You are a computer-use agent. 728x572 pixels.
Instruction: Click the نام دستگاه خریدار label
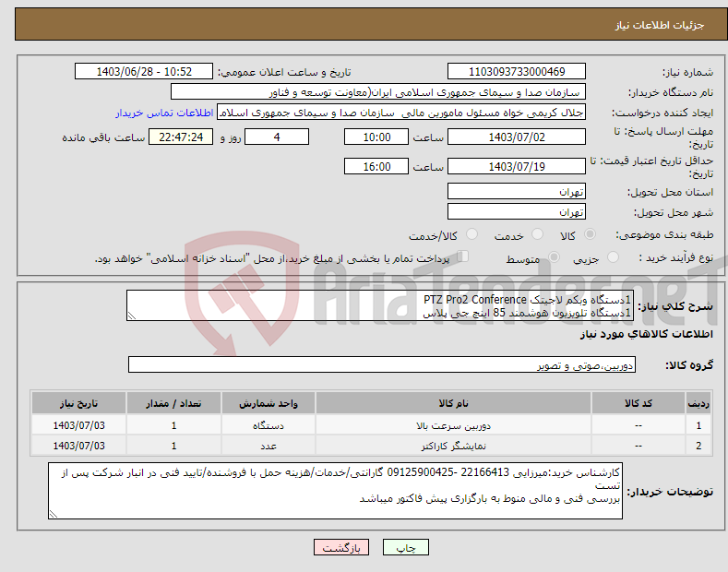coord(671,92)
